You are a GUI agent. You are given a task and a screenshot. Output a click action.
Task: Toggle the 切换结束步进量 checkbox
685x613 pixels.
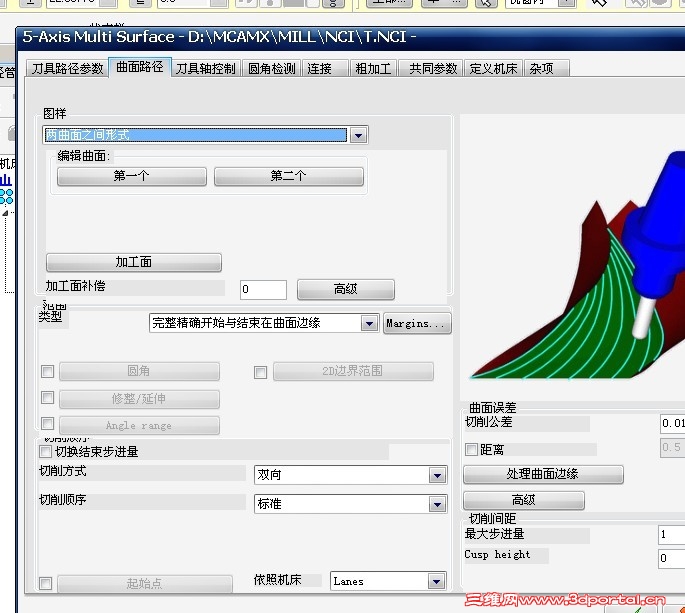click(45, 451)
